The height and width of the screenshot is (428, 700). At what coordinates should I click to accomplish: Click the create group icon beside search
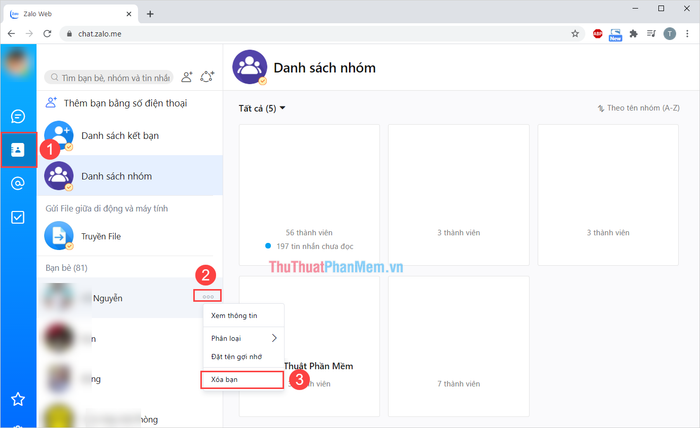coord(207,77)
